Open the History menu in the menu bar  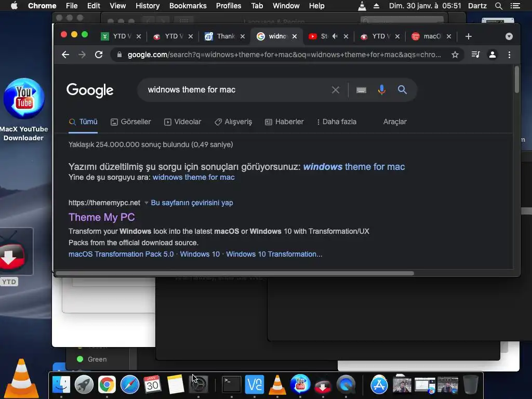click(x=148, y=6)
